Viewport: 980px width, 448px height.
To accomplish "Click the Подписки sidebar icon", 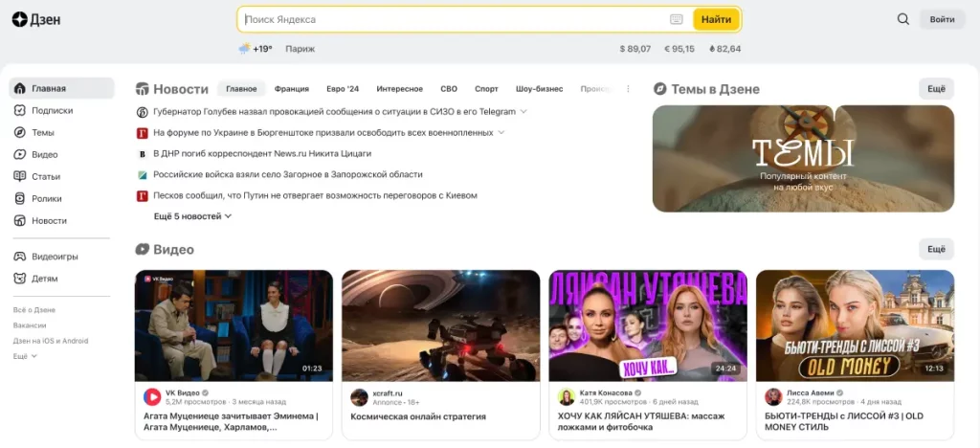I will click(x=20, y=111).
